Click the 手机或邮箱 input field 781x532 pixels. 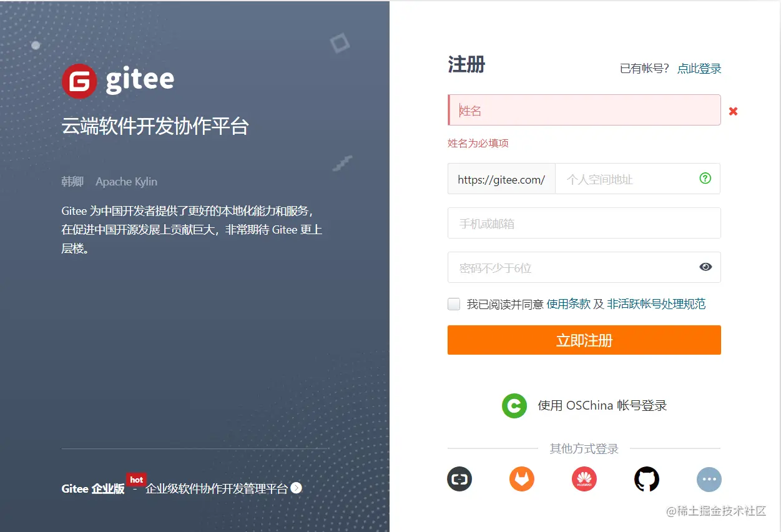(x=584, y=224)
